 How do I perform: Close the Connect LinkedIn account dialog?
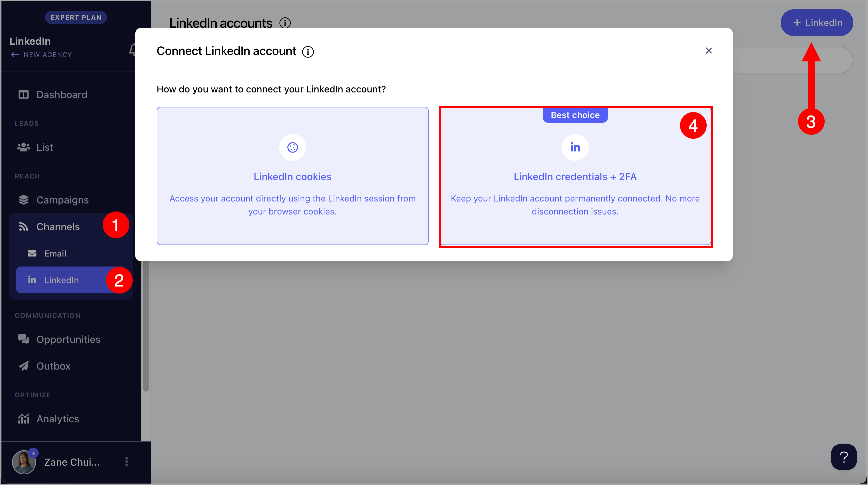[709, 51]
